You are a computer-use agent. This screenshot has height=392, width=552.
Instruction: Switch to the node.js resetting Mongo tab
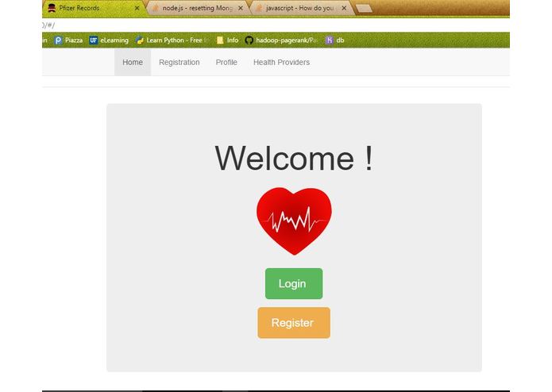[198, 8]
